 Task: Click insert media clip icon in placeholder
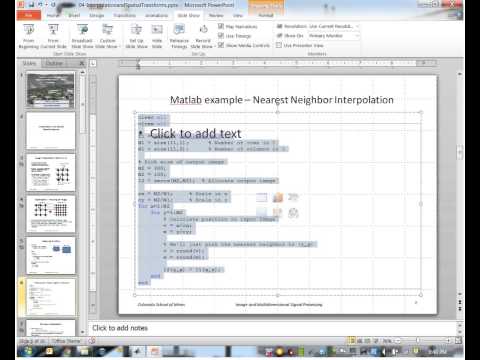point(293,213)
